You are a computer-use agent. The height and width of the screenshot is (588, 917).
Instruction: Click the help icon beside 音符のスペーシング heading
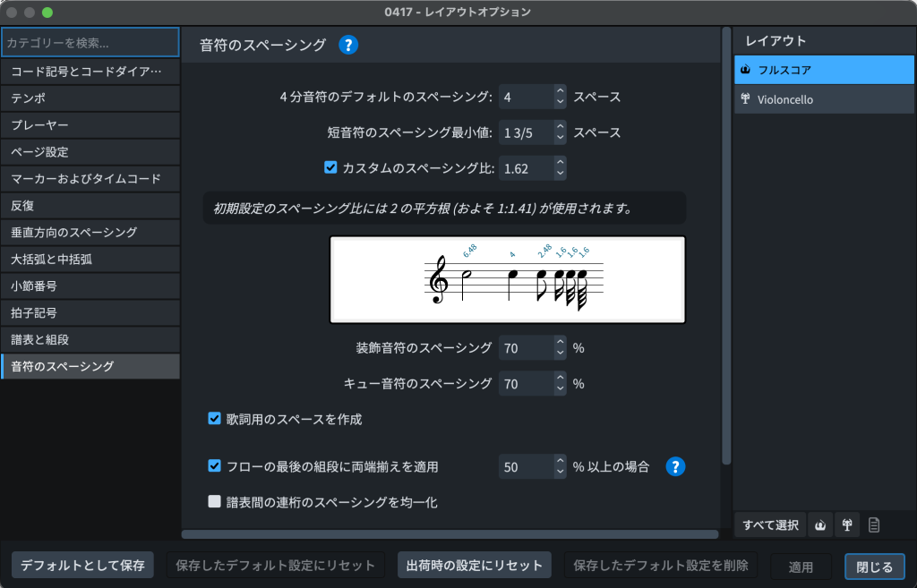(x=348, y=45)
